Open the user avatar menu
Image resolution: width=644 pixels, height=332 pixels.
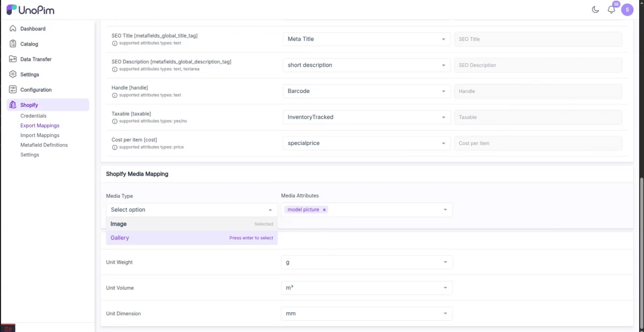(627, 9)
